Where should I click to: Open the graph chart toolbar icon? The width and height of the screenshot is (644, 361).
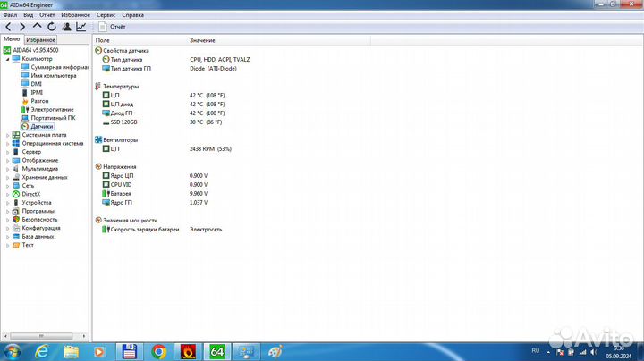point(81,27)
